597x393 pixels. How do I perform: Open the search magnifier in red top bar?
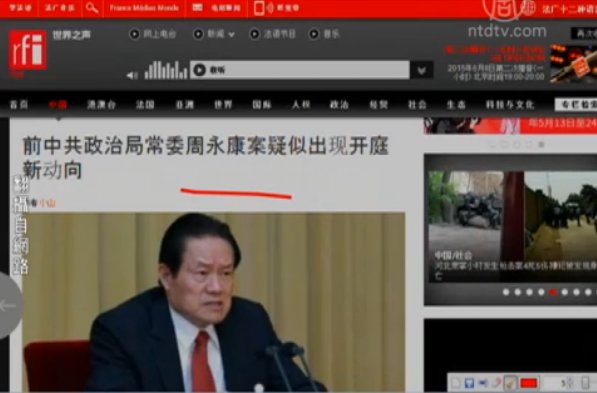tap(92, 8)
